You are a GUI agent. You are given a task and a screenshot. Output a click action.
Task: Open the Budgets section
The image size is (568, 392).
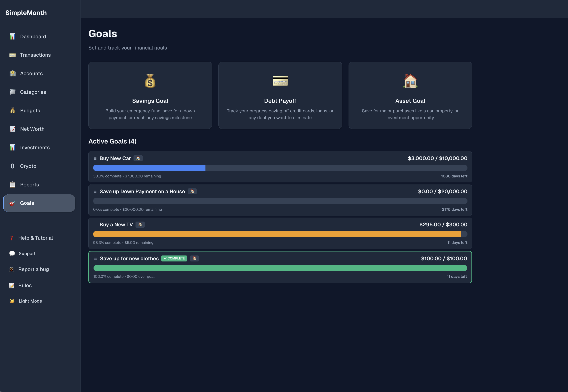[x=30, y=111]
